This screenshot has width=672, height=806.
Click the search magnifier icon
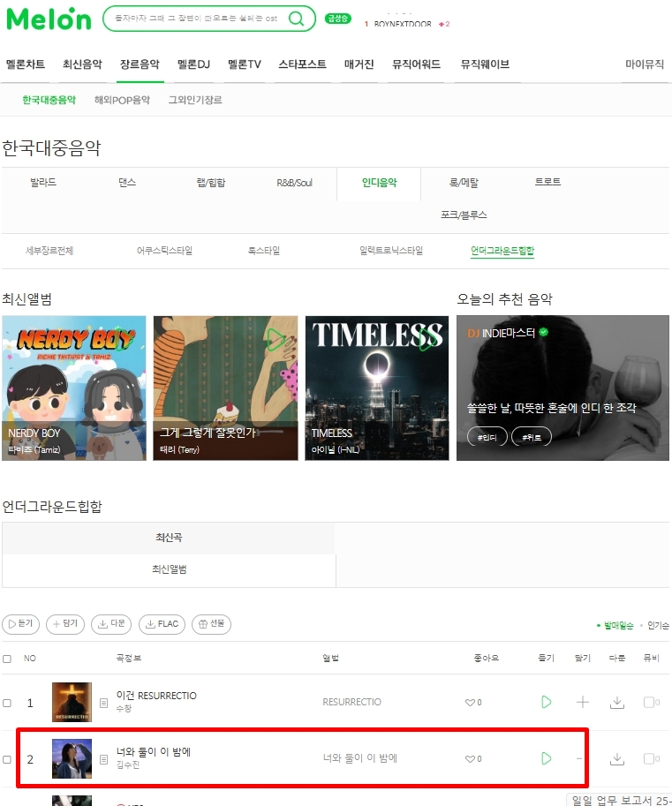[x=296, y=19]
